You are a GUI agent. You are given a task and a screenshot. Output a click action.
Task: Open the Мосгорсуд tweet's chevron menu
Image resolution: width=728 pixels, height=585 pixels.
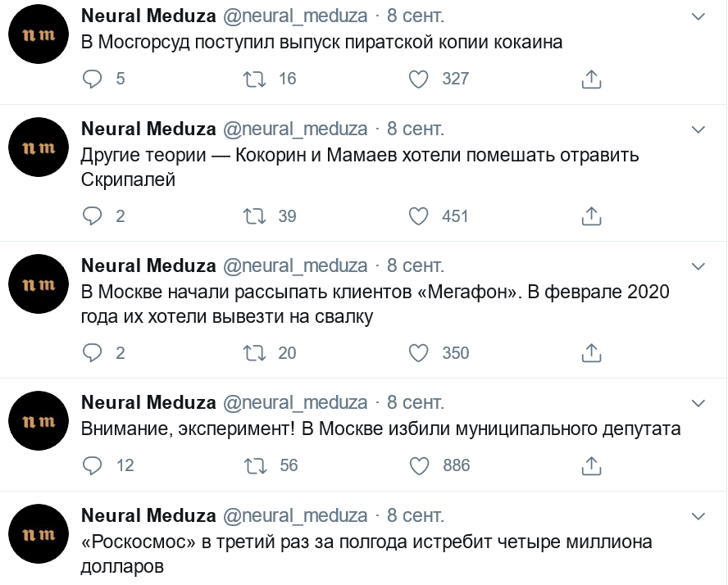pos(698,16)
